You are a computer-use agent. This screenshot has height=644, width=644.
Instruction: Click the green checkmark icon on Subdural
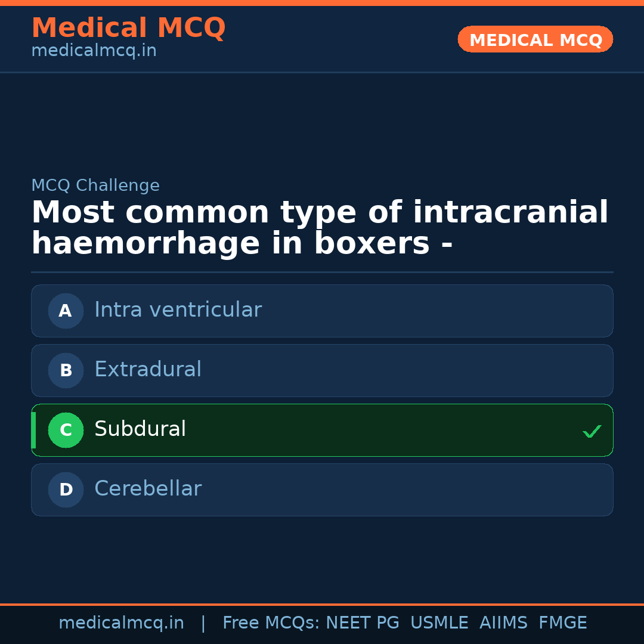[x=592, y=431]
